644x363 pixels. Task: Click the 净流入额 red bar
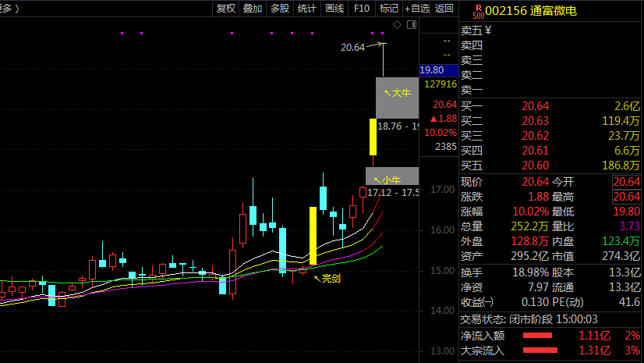click(538, 336)
